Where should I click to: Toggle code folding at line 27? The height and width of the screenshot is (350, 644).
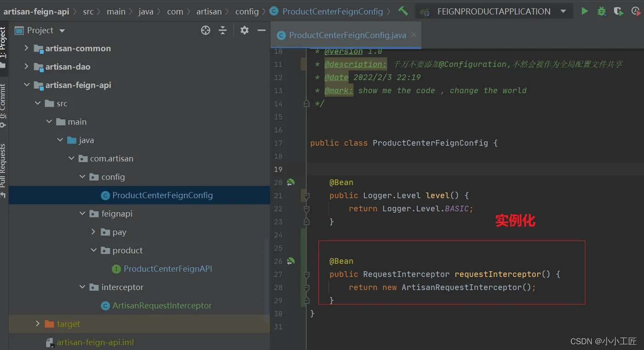306,275
